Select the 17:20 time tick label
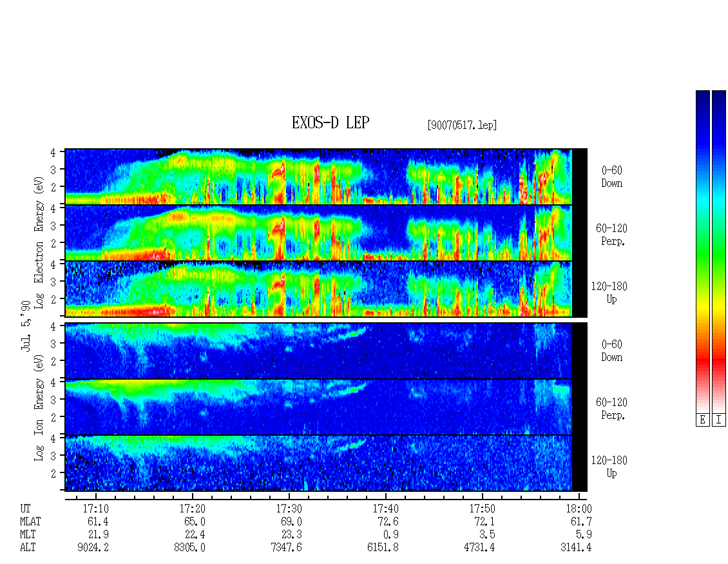 click(x=192, y=509)
